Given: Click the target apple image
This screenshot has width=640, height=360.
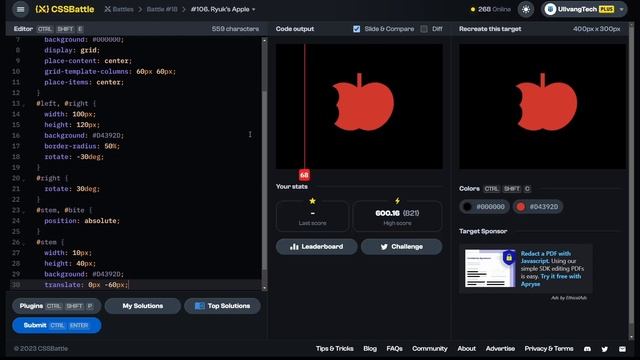Looking at the screenshot, I should pyautogui.click(x=542, y=107).
